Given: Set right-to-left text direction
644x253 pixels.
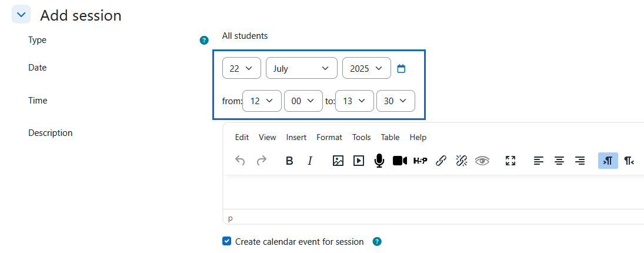Looking at the screenshot, I should click(629, 161).
